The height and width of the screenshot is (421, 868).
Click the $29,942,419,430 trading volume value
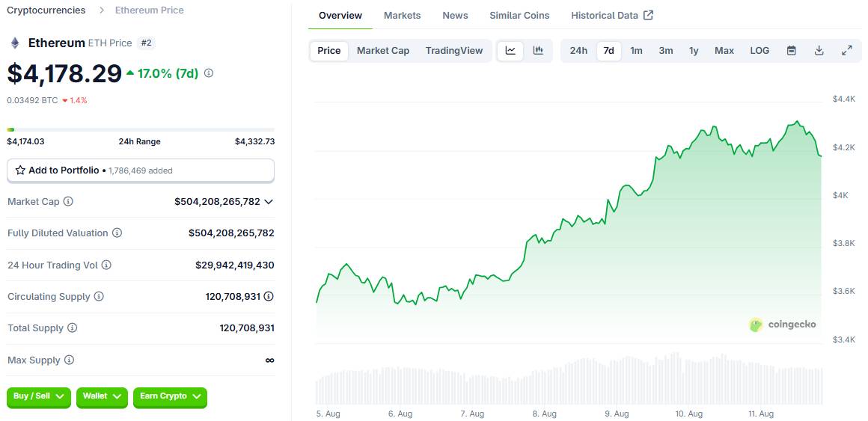click(x=235, y=265)
